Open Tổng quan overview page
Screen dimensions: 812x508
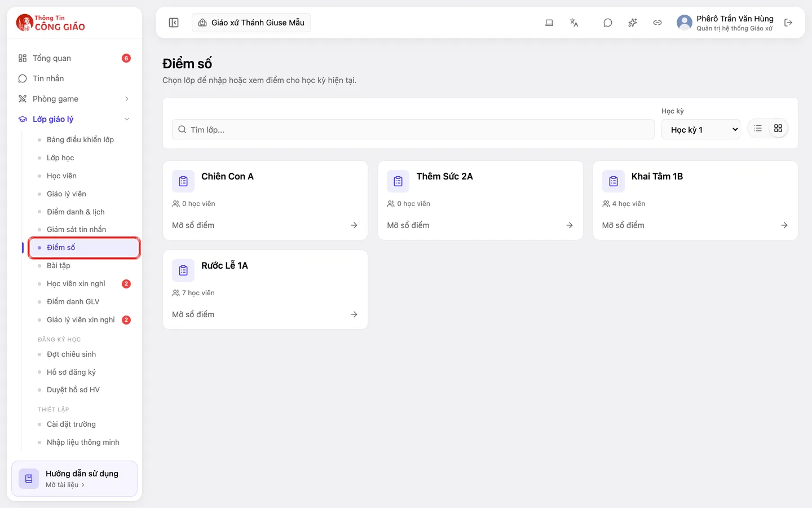point(74,58)
